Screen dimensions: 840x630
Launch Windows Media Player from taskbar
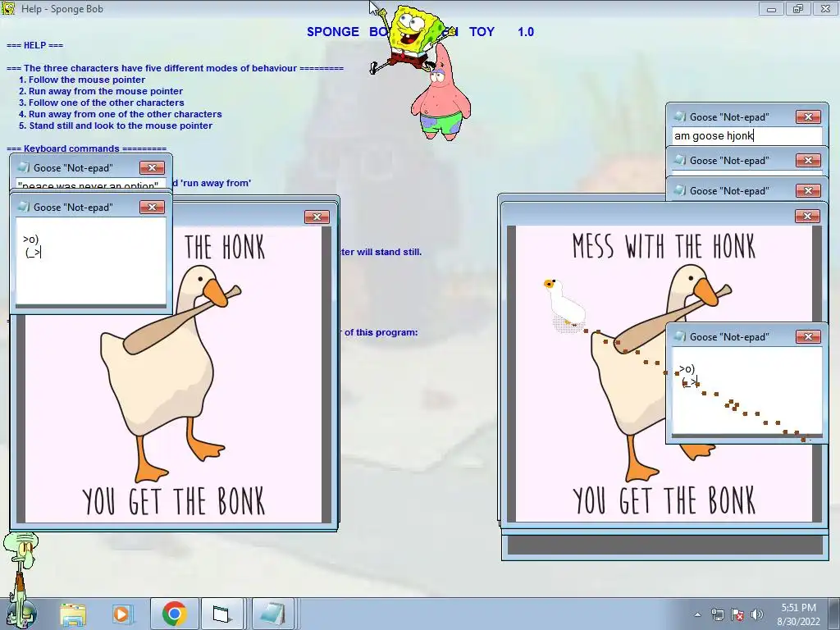121,614
